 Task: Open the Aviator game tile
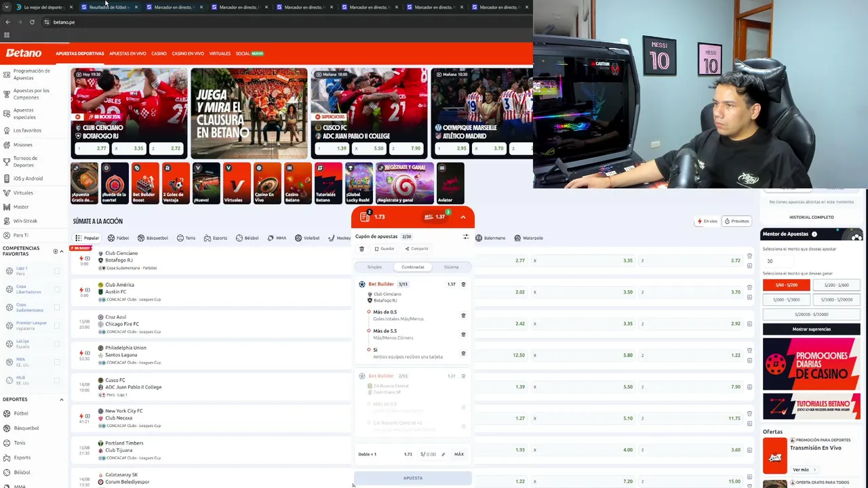(x=450, y=183)
